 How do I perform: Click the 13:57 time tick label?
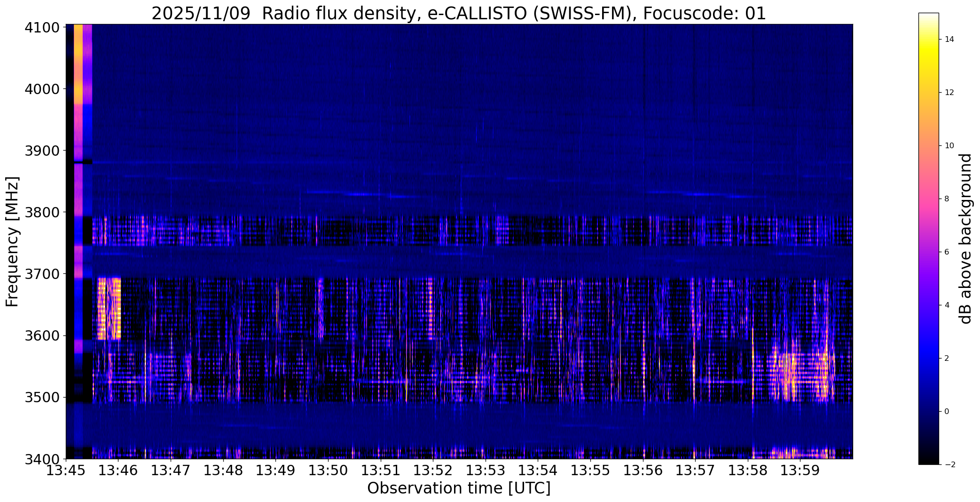pyautogui.click(x=696, y=470)
